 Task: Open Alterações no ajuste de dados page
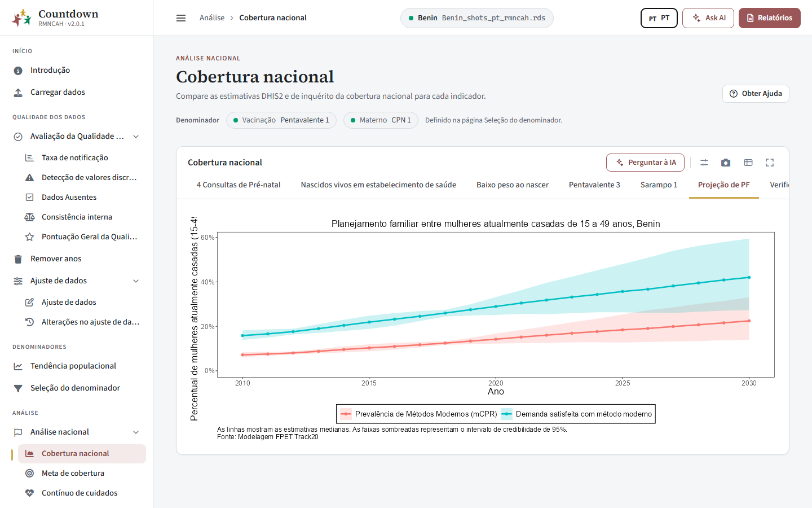click(82, 322)
